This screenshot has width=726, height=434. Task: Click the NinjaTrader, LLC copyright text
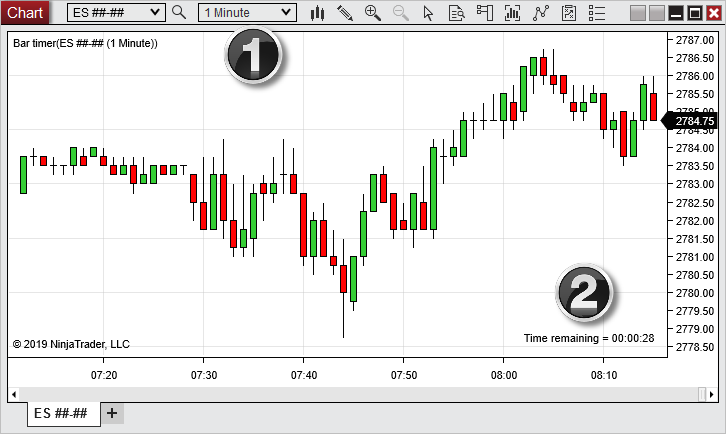71,344
